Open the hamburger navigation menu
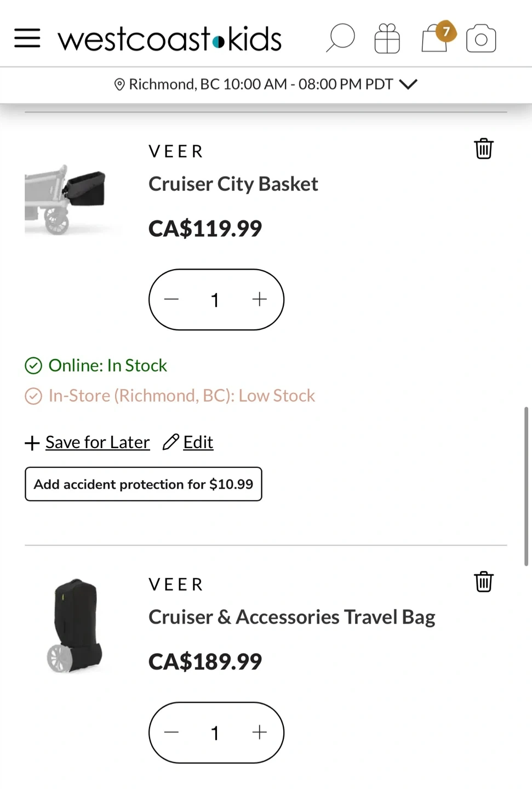 (x=27, y=38)
